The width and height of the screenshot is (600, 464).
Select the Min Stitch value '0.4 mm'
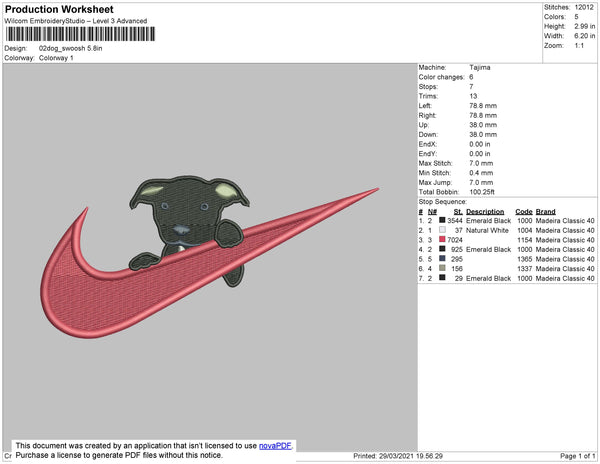click(x=481, y=173)
